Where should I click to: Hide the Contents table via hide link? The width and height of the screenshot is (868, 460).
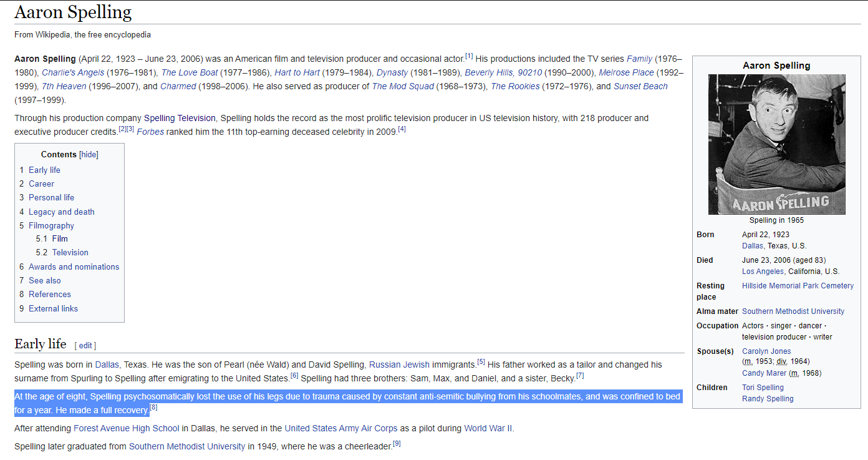(x=89, y=155)
